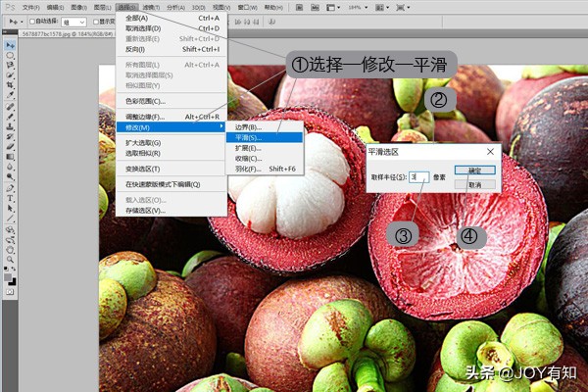The height and width of the screenshot is (392, 588).
Task: Reset to default foreground and background colors
Action: (6, 269)
